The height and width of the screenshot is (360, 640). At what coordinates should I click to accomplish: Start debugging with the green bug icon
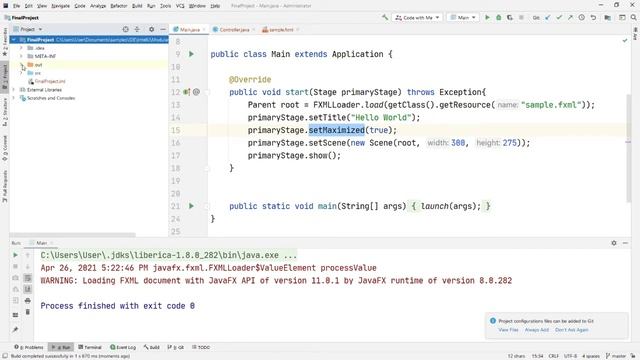click(x=498, y=18)
